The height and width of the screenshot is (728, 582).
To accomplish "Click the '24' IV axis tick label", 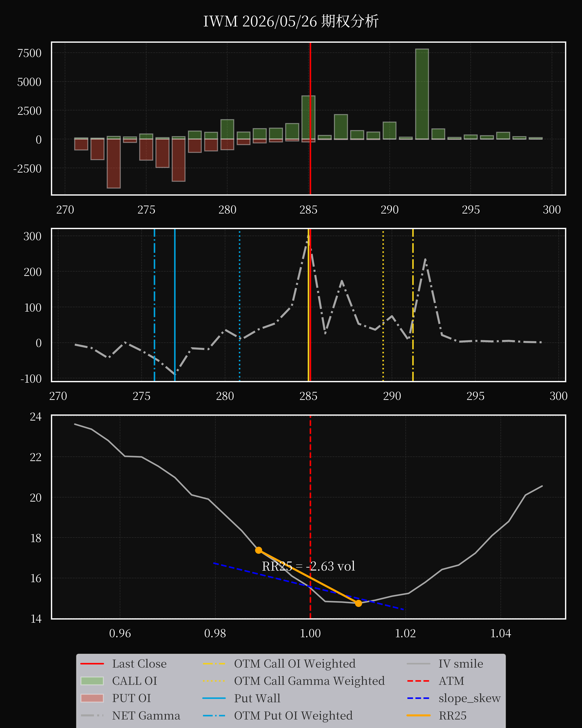I will [36, 417].
